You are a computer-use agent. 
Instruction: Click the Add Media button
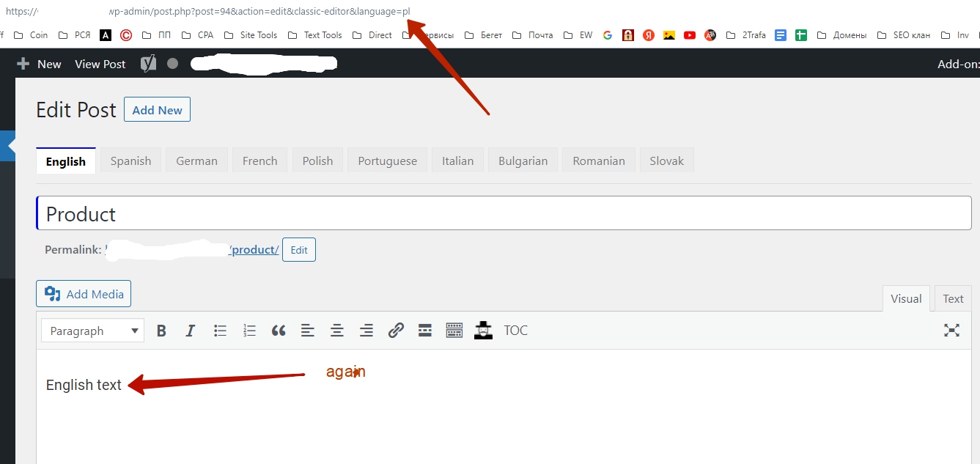[84, 294]
